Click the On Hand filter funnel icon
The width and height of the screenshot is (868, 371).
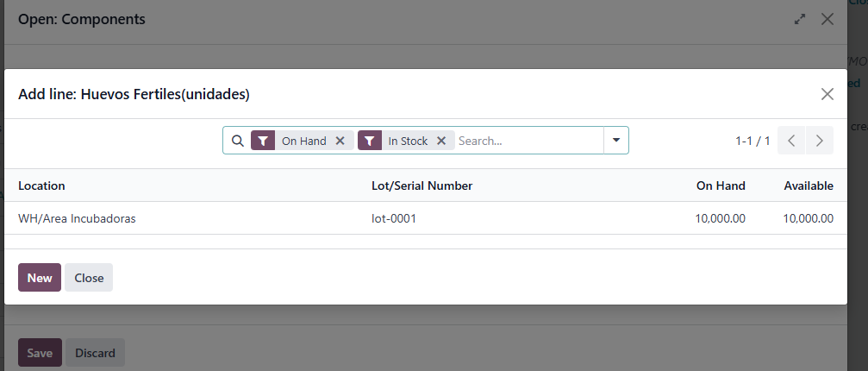coord(263,141)
